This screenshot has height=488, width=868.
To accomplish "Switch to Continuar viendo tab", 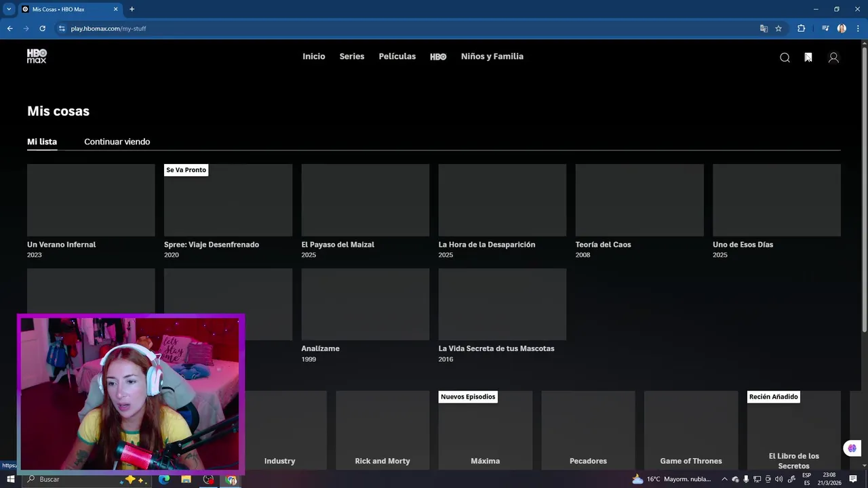I will [x=117, y=142].
